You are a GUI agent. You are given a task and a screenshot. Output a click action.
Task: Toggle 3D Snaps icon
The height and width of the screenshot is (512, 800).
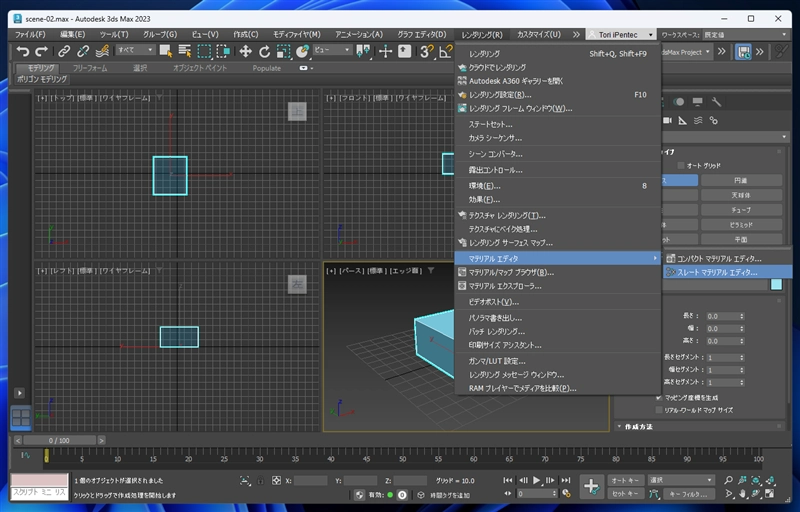point(427,51)
